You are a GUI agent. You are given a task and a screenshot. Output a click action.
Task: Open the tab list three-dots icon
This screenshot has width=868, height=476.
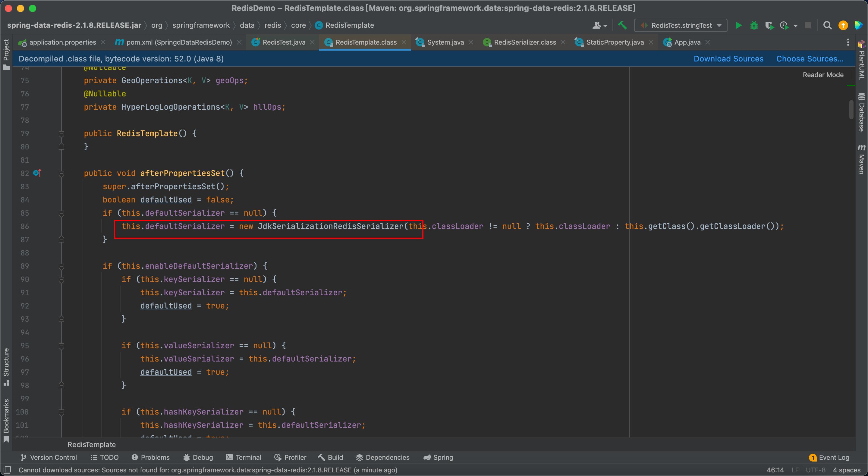tap(848, 42)
